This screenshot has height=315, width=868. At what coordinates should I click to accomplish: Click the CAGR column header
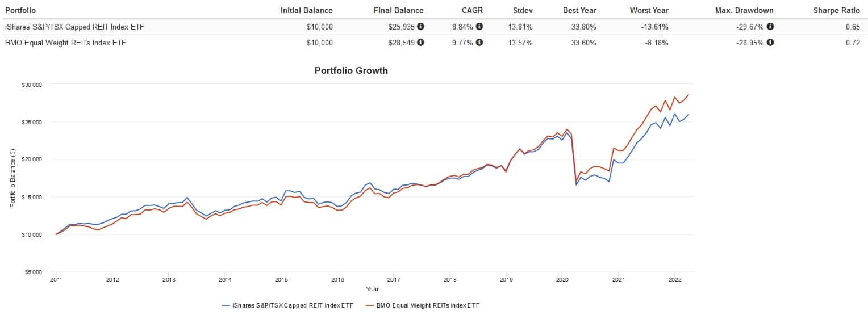471,10
